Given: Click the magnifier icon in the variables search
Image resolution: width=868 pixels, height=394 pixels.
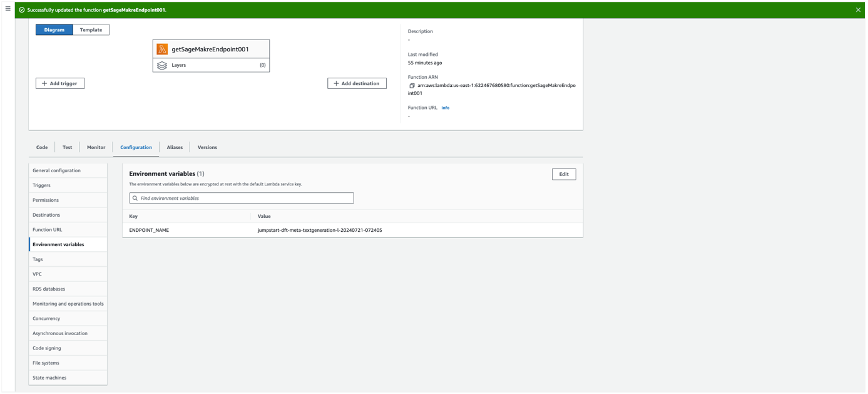Looking at the screenshot, I should (135, 198).
